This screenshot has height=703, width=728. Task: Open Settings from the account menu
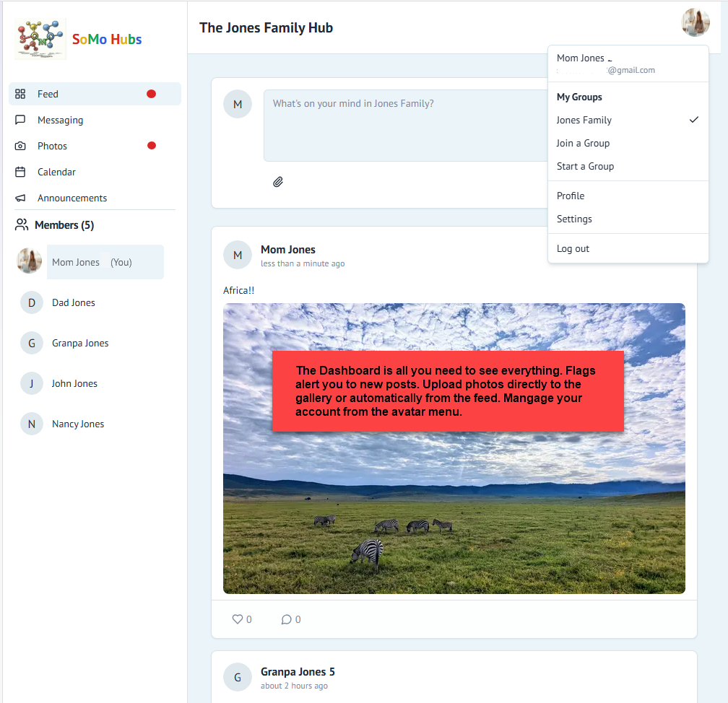click(x=573, y=219)
